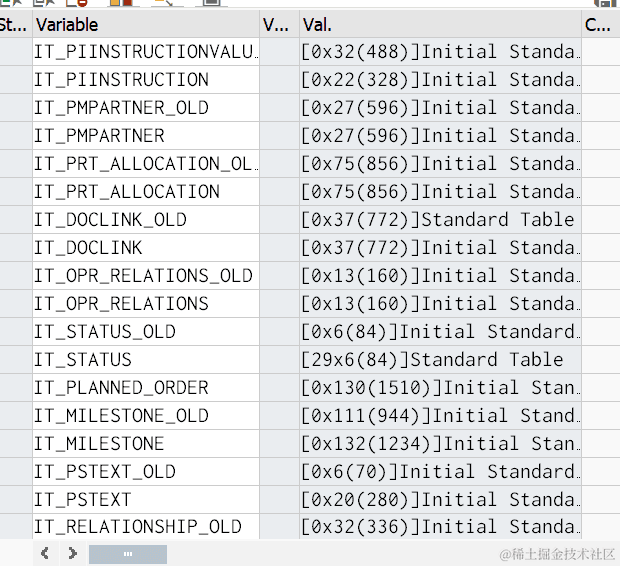Select the IT_PMPARTNER_OLD variable cell
Image resolution: width=620 pixels, height=566 pixels.
(146, 108)
